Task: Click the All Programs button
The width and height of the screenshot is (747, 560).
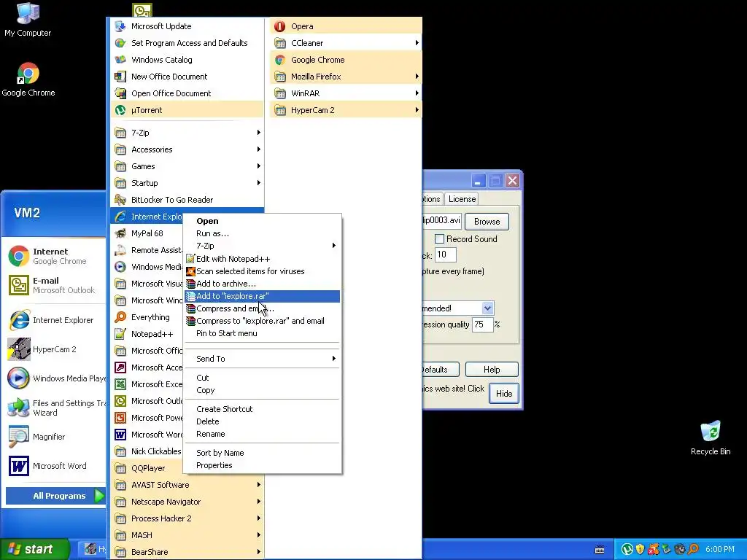Action: [x=55, y=496]
